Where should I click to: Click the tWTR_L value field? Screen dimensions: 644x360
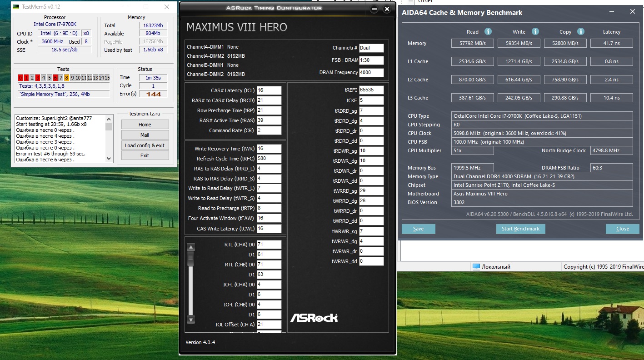(269, 188)
